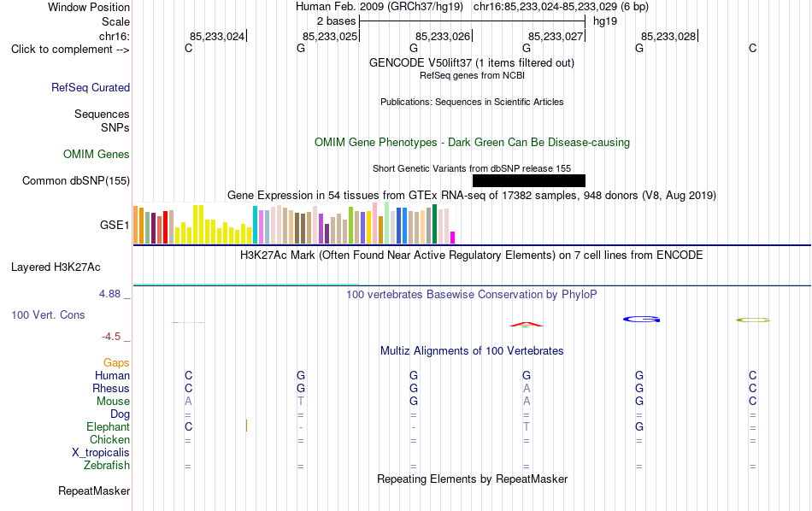812x511 pixels.
Task: Click the Basewise Conservation by PhyloP title
Action: (471, 295)
